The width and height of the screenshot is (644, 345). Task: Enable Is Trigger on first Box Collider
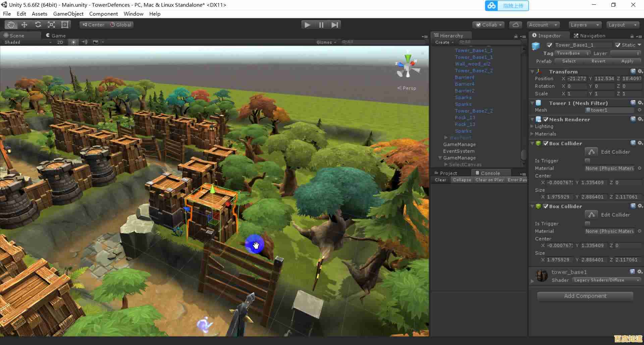point(587,161)
